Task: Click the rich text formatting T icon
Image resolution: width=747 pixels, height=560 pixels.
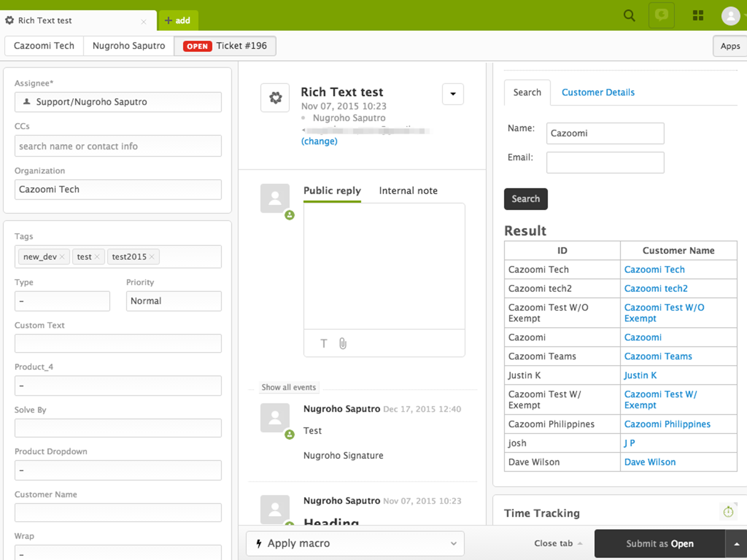Action: pyautogui.click(x=324, y=343)
